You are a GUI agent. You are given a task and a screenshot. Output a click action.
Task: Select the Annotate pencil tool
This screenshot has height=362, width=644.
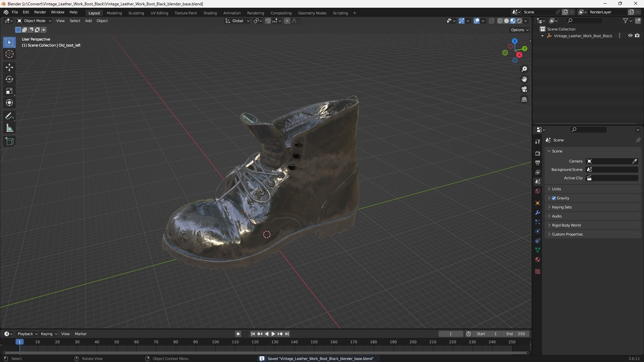(9, 116)
